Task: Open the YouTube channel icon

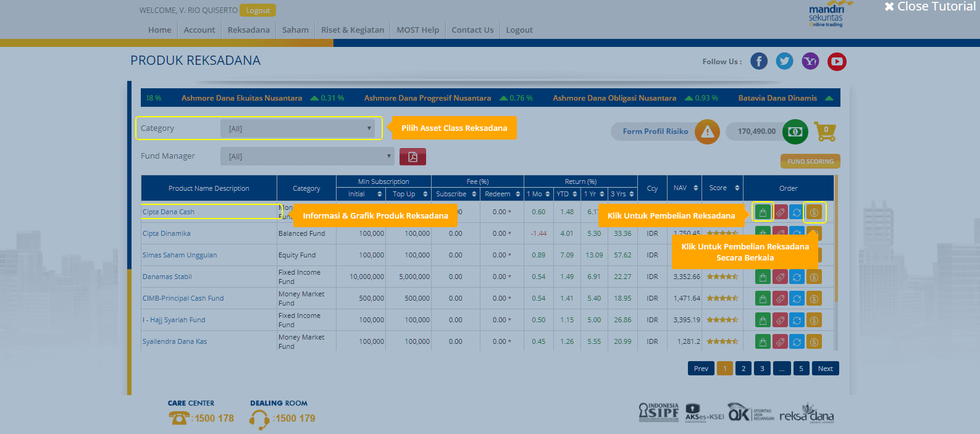Action: pyautogui.click(x=837, y=61)
